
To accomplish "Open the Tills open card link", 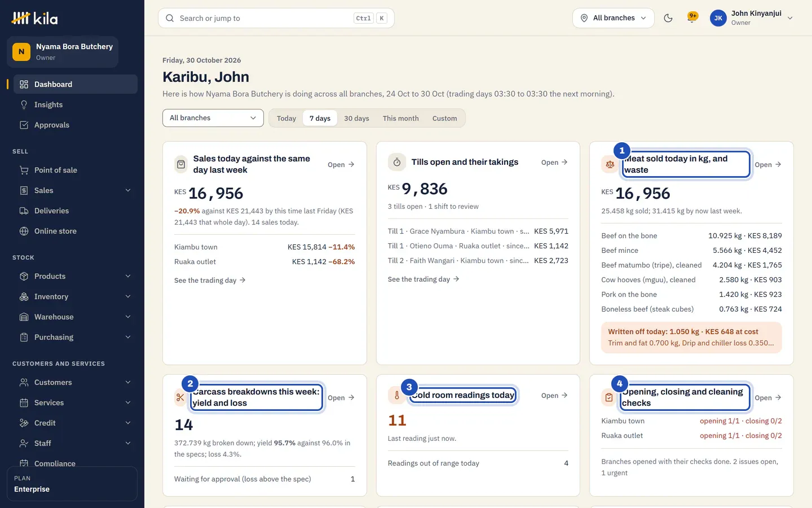I will click(x=554, y=162).
